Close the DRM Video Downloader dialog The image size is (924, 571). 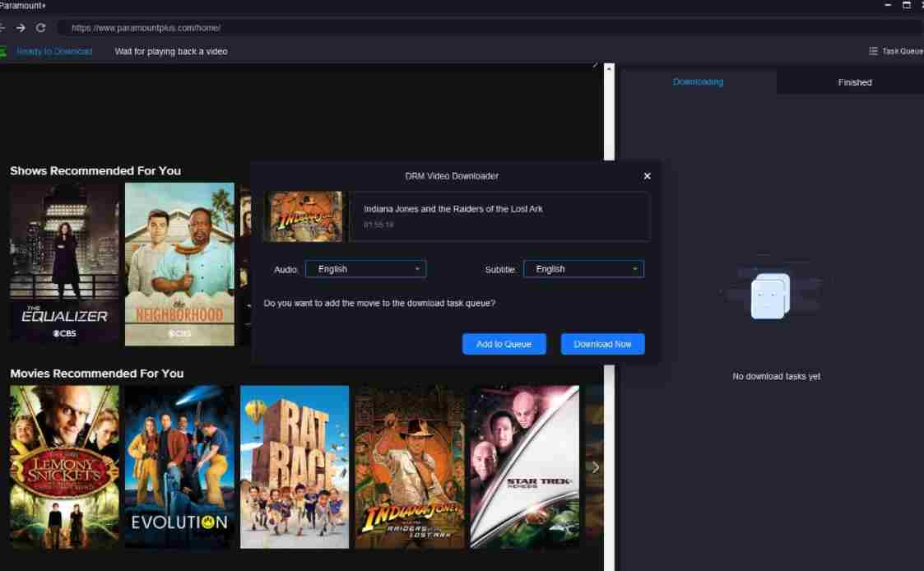pos(647,176)
